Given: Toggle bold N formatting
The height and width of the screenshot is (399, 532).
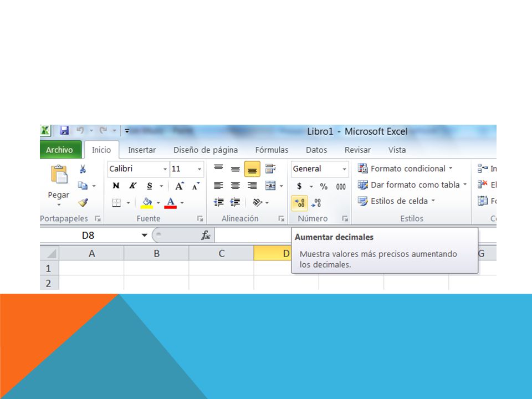Looking at the screenshot, I should point(116,186).
